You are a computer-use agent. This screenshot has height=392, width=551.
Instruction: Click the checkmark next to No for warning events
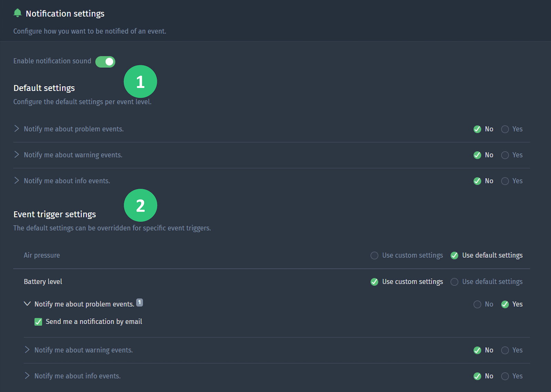(477, 155)
